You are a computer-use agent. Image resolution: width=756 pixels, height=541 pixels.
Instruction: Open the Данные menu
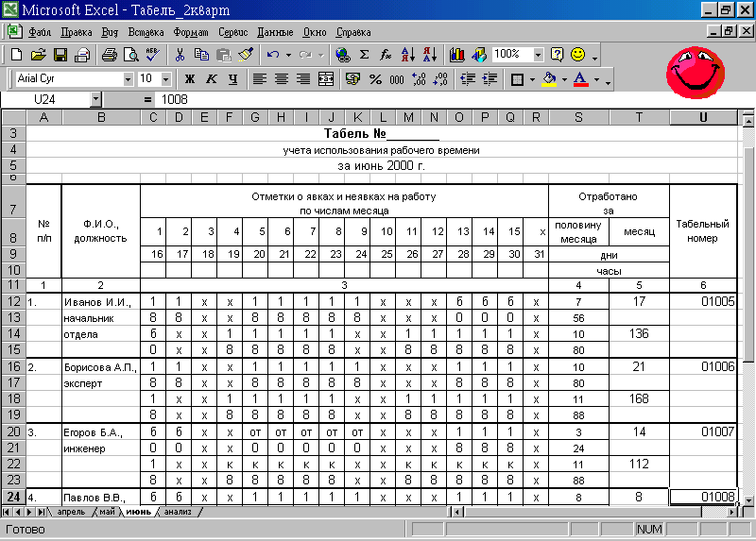tap(275, 32)
